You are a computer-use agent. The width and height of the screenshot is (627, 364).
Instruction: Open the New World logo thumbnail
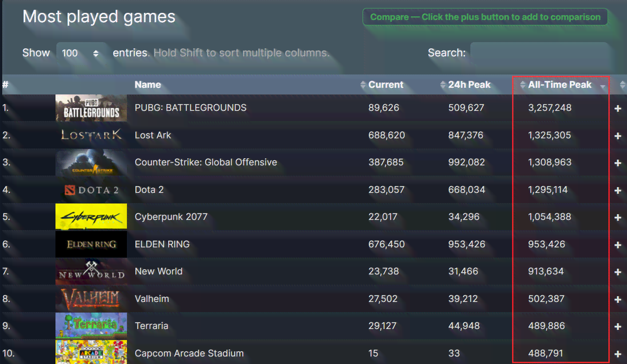[x=91, y=271]
